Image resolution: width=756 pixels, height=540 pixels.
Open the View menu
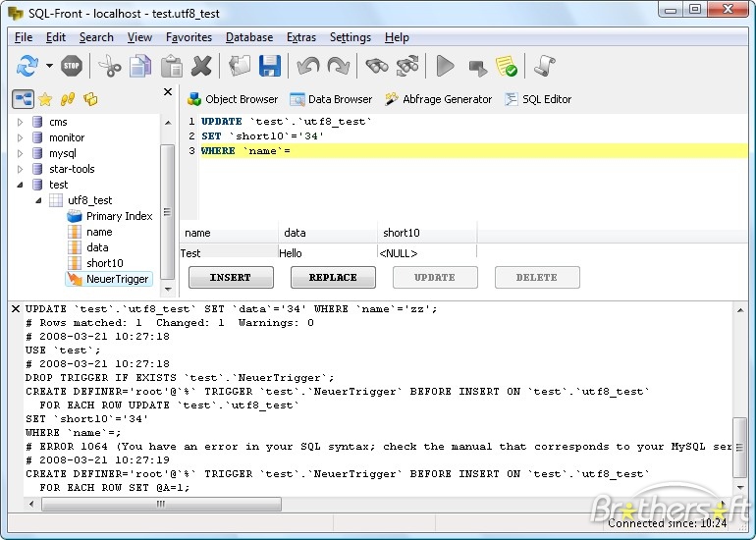(x=139, y=37)
